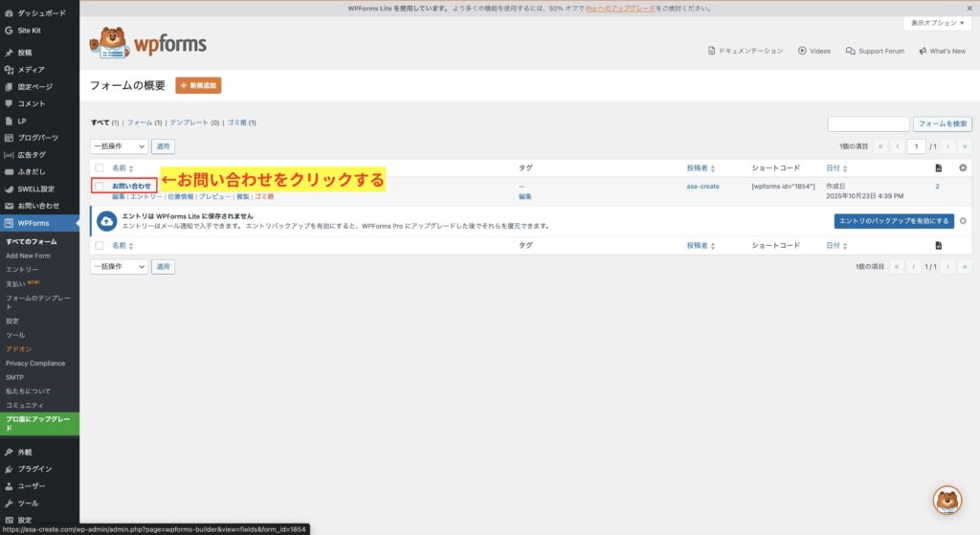The width and height of the screenshot is (980, 535).
Task: Open the bottom 一括操作 bulk actions dropdown
Action: click(x=119, y=266)
